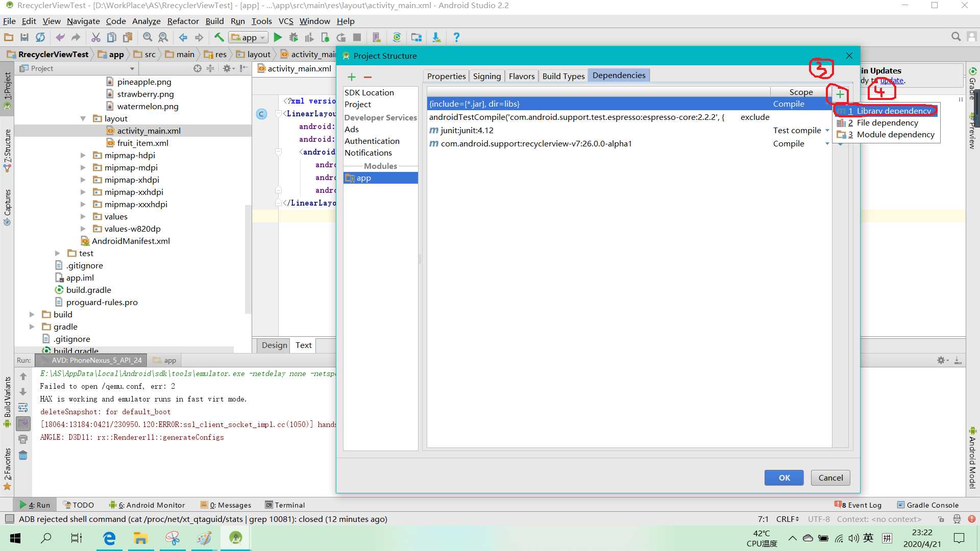Switch to the Signing tab
The height and width of the screenshot is (551, 980).
487,76
